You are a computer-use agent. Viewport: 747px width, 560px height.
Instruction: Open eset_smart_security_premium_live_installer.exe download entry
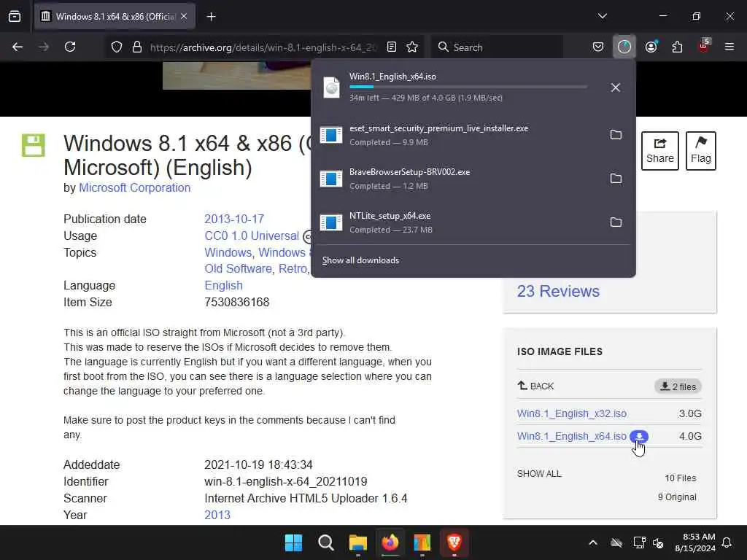click(x=457, y=135)
